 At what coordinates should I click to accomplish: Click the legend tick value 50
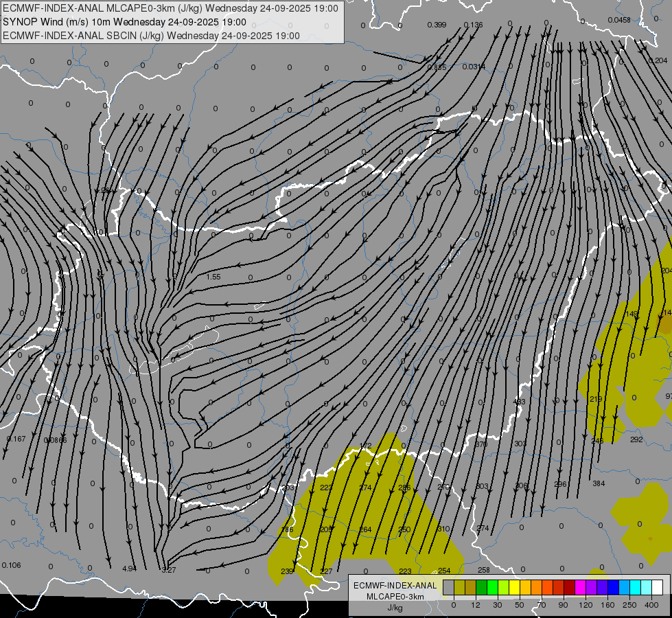[x=519, y=605]
